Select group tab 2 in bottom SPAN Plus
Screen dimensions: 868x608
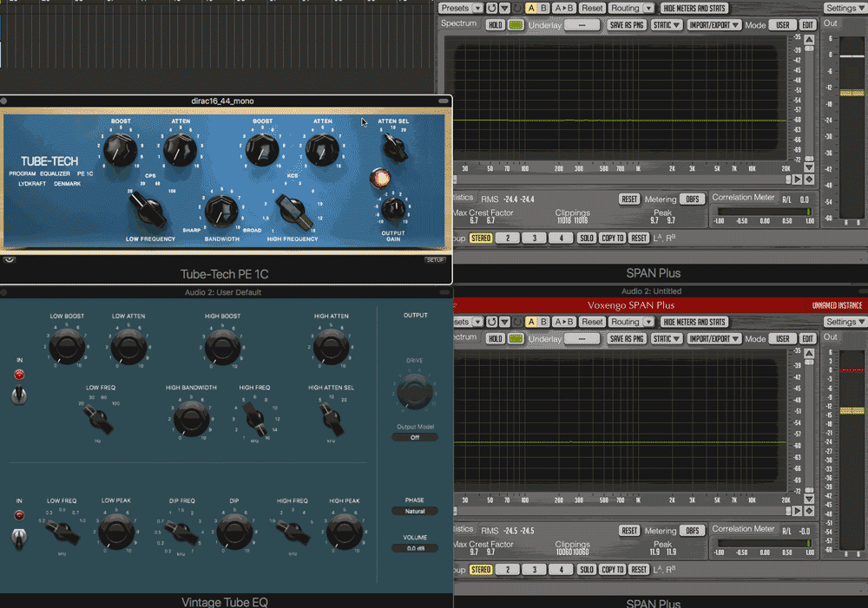pos(508,570)
